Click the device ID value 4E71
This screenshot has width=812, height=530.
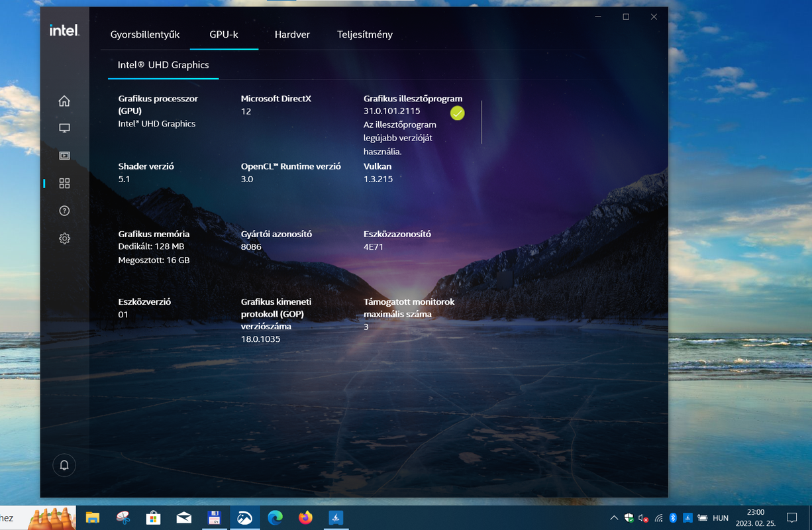click(x=374, y=246)
